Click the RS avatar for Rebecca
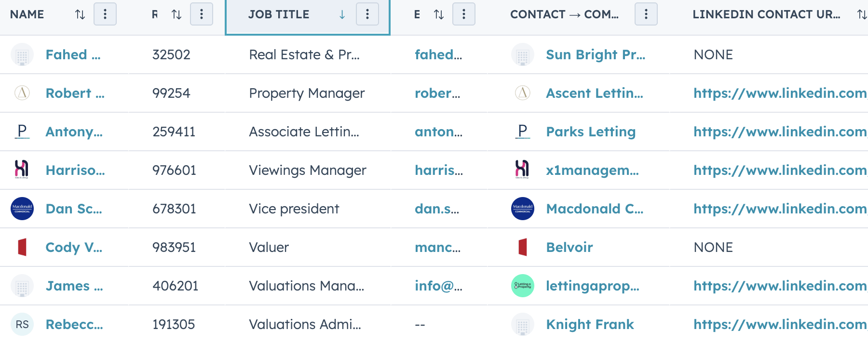868x343 pixels. tap(22, 324)
